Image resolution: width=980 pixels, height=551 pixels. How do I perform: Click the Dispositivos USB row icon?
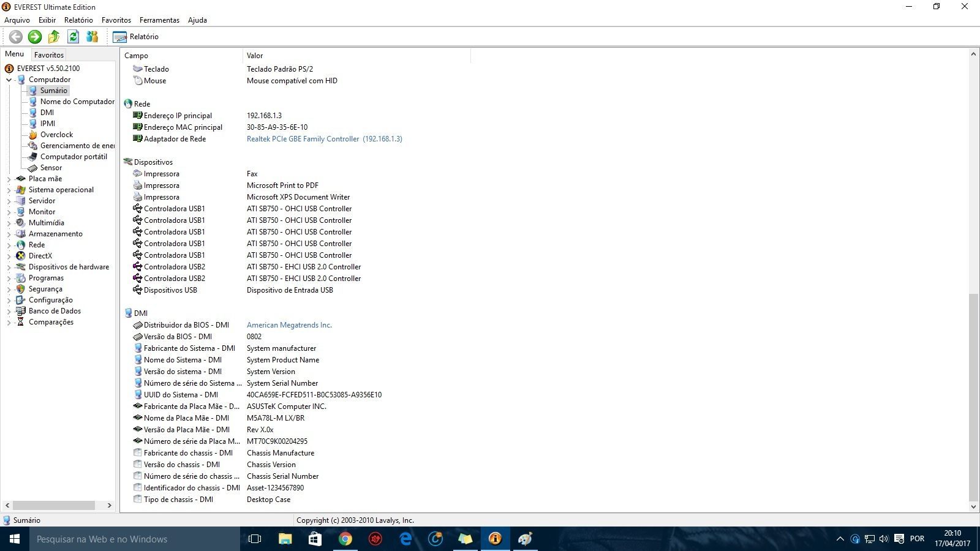click(x=138, y=290)
